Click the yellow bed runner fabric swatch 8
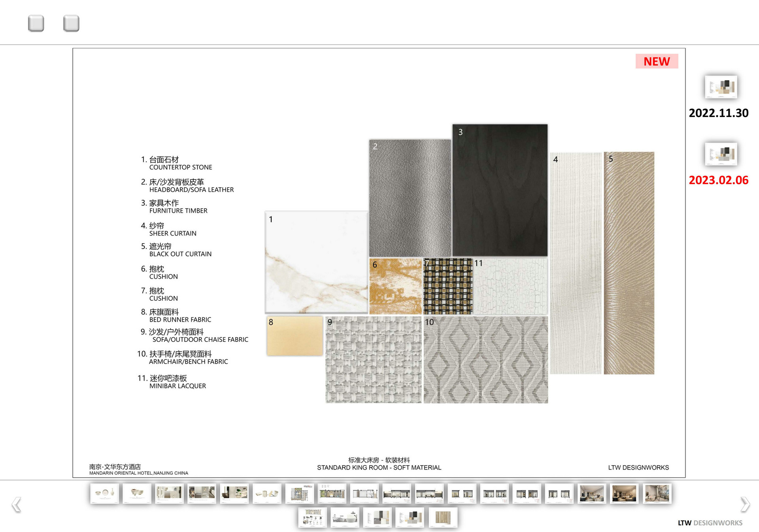Screen dimensions: 759x532 pyautogui.click(x=295, y=336)
